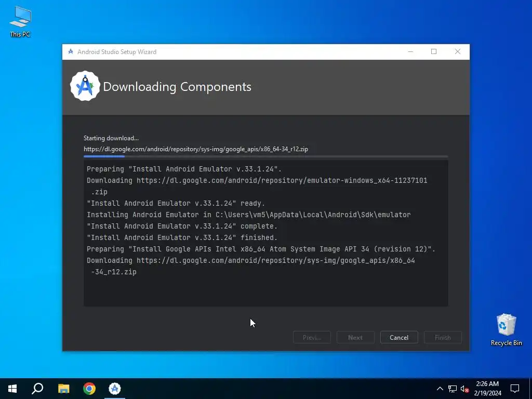Click the disabled Finish button
Screen dimensions: 532x399
(x=443, y=337)
